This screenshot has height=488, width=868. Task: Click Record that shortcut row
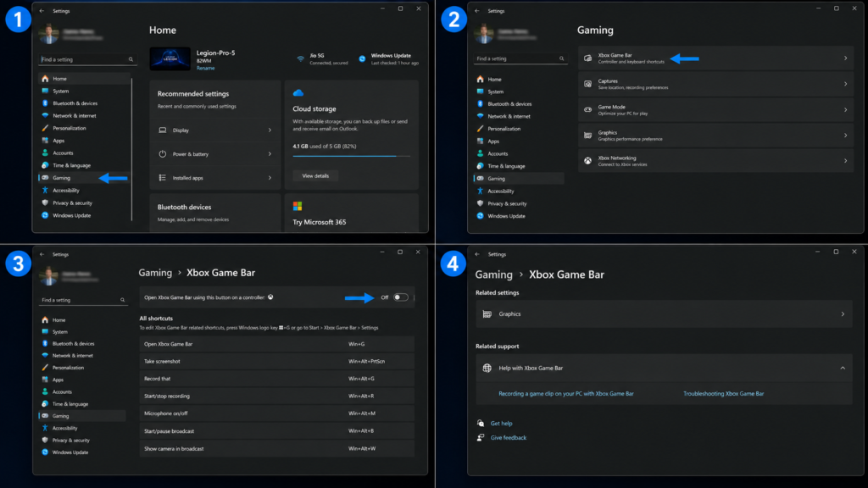pyautogui.click(x=277, y=379)
